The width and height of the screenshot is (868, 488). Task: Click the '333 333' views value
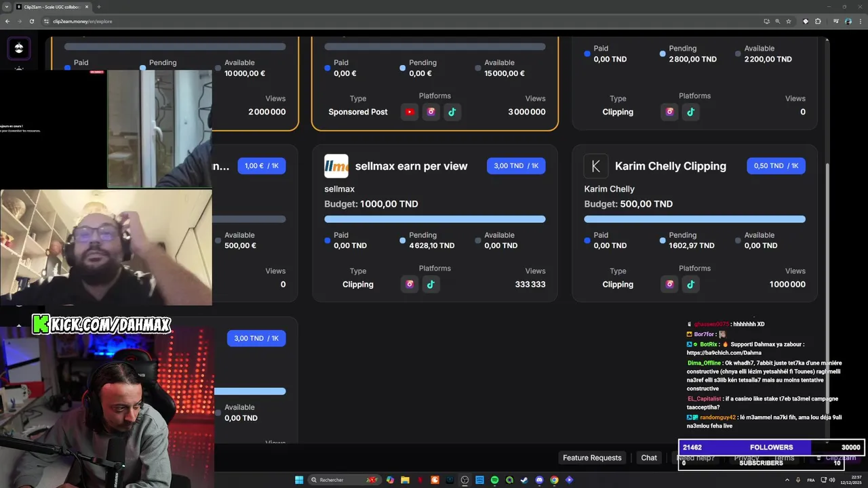tap(530, 284)
